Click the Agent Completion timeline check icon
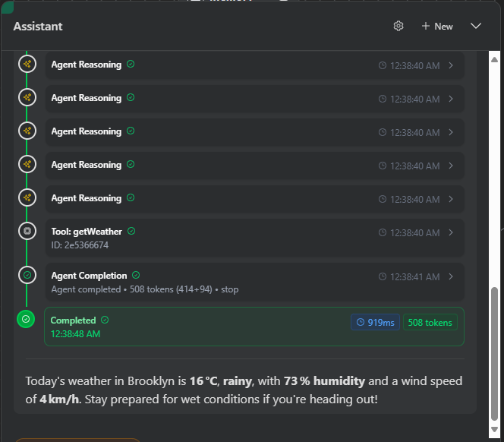 27,275
